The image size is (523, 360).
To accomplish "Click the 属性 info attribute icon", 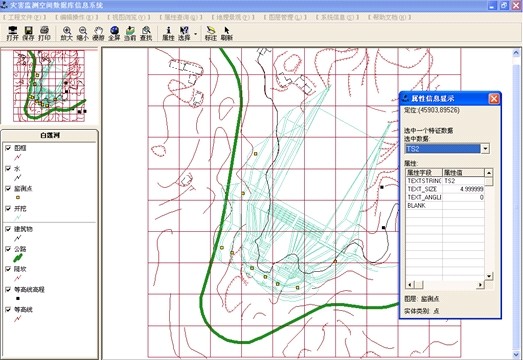I will pyautogui.click(x=168, y=34).
